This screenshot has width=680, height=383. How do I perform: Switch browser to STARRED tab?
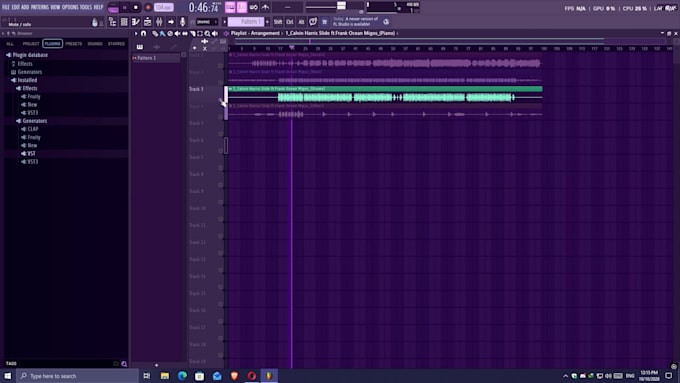116,44
